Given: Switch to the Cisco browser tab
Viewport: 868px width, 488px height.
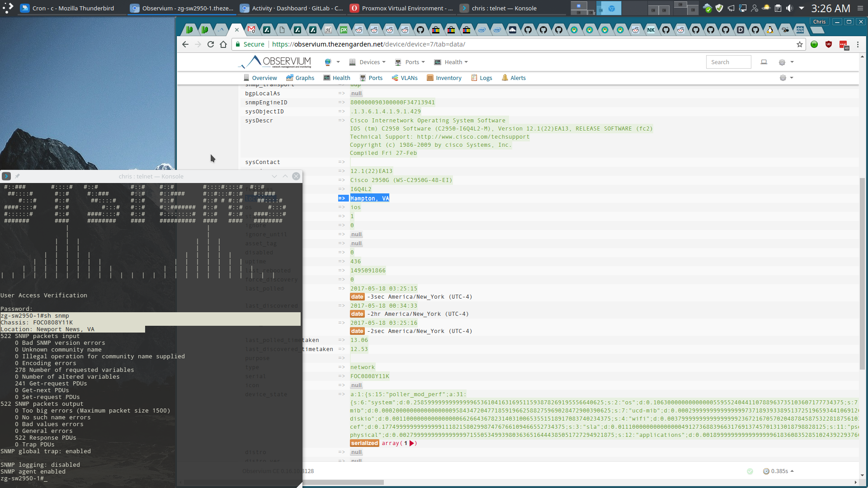Looking at the screenshot, I should point(800,30).
